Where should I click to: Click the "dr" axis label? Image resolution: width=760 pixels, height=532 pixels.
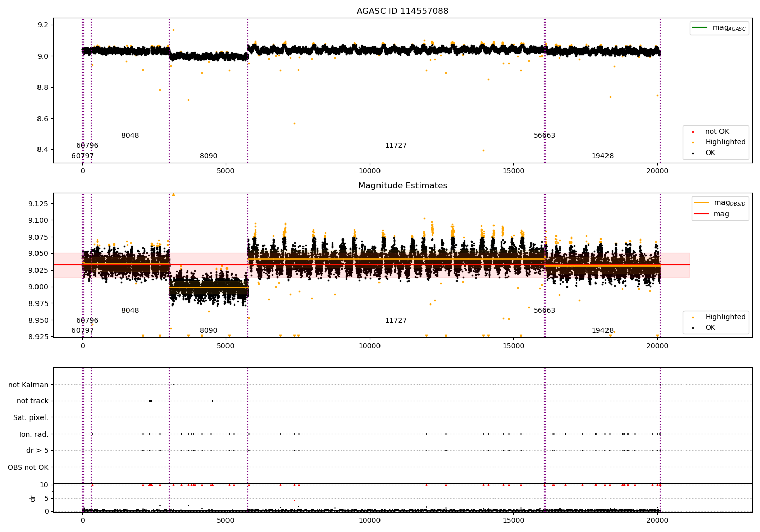33,498
